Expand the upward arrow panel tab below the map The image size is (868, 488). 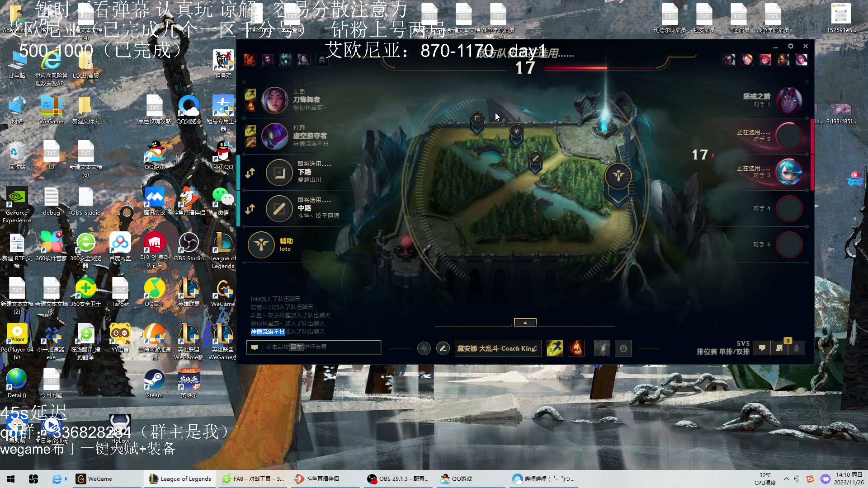click(x=525, y=323)
